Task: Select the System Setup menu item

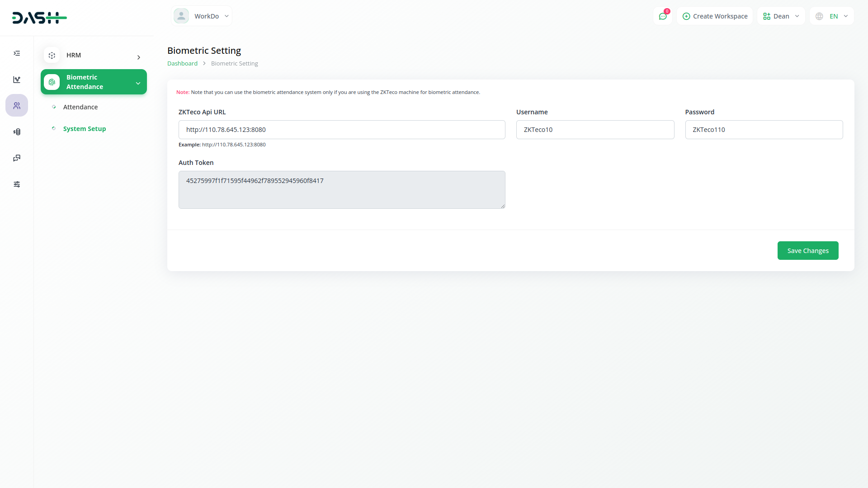Action: pos(85,129)
